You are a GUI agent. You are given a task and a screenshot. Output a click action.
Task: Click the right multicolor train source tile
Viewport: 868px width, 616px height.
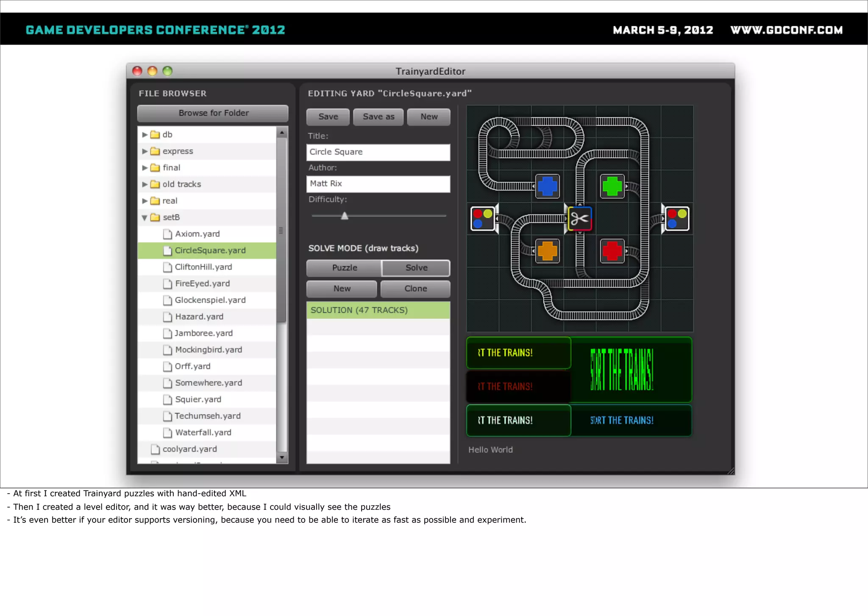[677, 219]
